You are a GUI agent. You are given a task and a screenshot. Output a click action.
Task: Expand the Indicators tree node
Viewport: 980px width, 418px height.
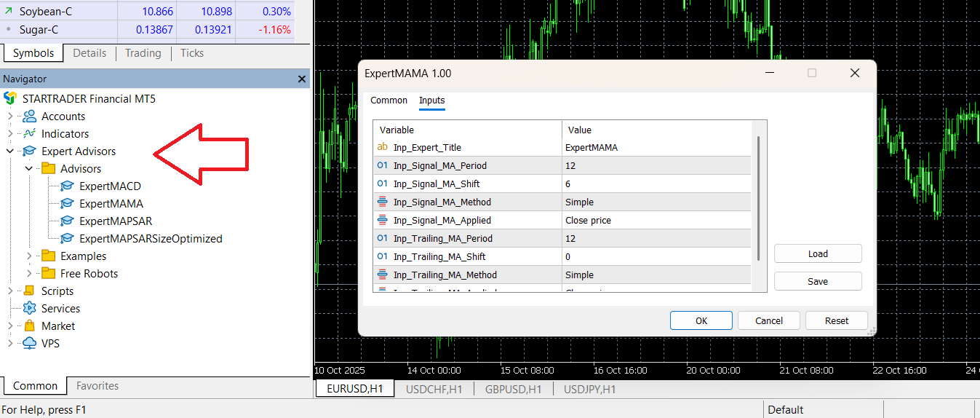10,133
